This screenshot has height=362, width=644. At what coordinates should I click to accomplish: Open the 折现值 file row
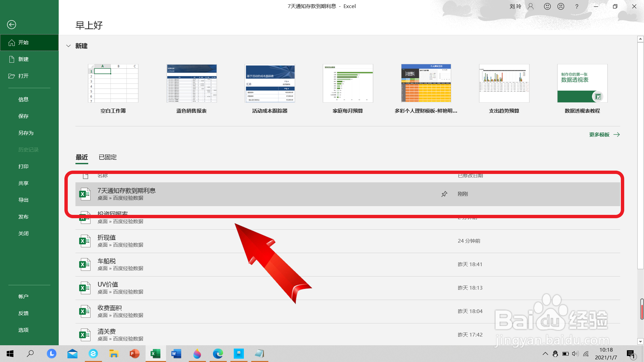click(x=348, y=241)
